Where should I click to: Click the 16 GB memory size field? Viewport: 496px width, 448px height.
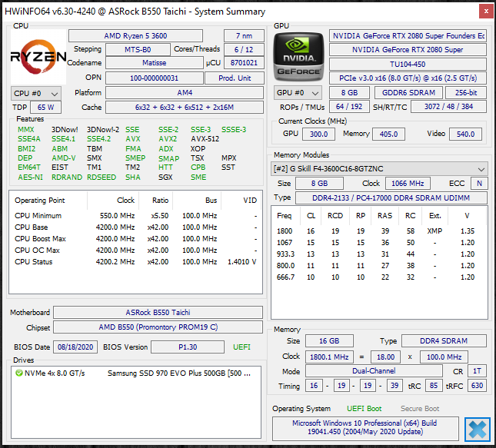click(x=329, y=341)
